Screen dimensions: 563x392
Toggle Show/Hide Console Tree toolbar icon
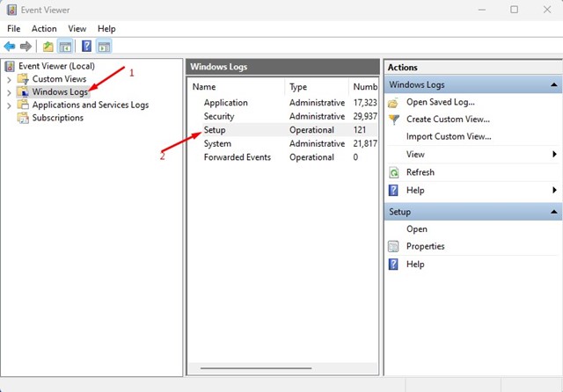click(x=65, y=46)
